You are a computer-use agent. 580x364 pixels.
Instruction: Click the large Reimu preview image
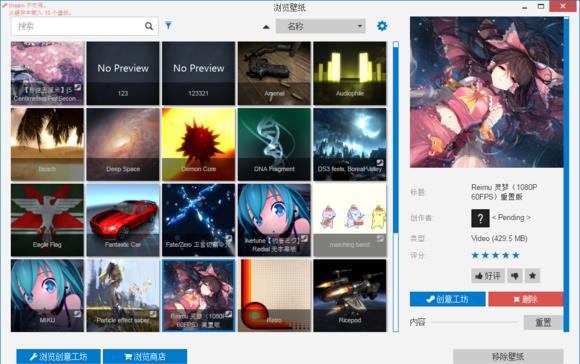point(486,92)
